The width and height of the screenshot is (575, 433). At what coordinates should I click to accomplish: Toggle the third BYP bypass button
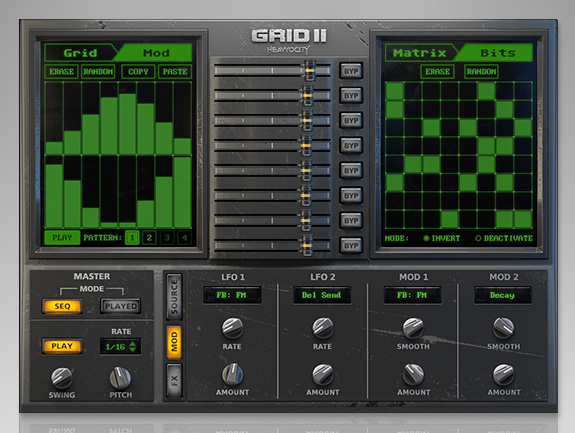(x=351, y=121)
